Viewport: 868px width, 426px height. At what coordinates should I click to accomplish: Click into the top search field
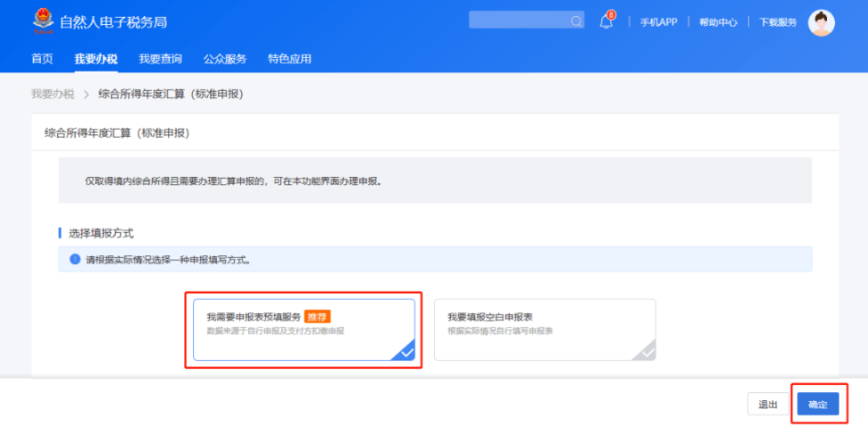click(518, 21)
